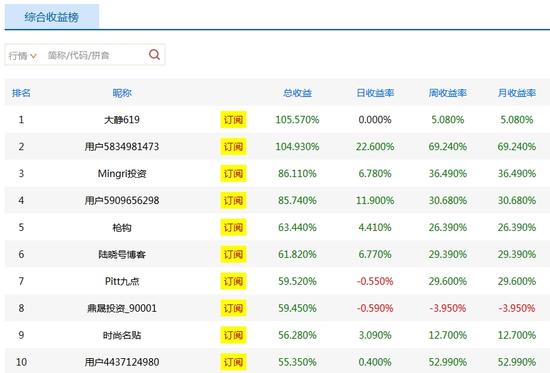Click daily return -0.590%
The image size is (550, 373).
[x=375, y=308]
